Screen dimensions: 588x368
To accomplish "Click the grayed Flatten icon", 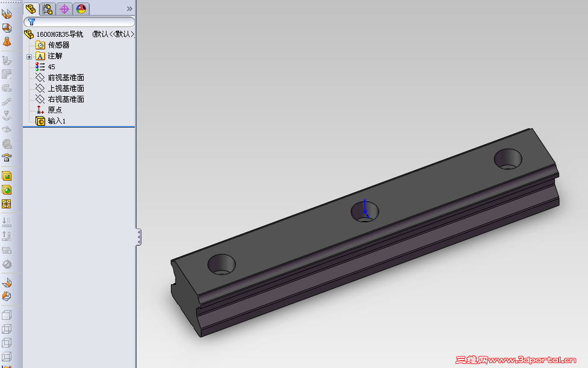I will (7, 250).
